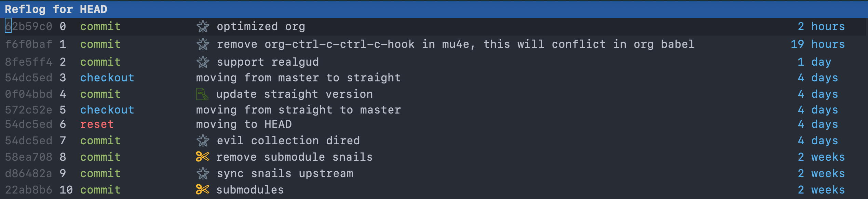Click the star icon beside 'optimized org'
This screenshot has width=868, height=199.
click(203, 26)
